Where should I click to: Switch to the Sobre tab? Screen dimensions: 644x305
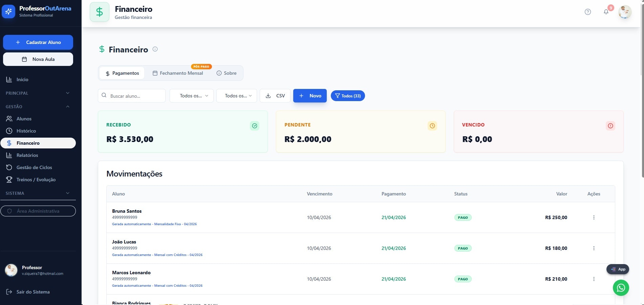click(x=227, y=73)
